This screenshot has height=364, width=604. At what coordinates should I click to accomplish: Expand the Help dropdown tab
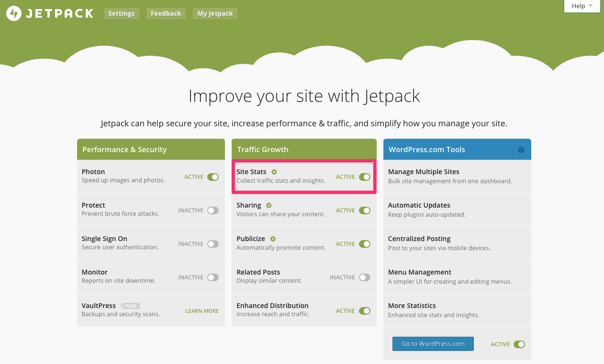[582, 6]
